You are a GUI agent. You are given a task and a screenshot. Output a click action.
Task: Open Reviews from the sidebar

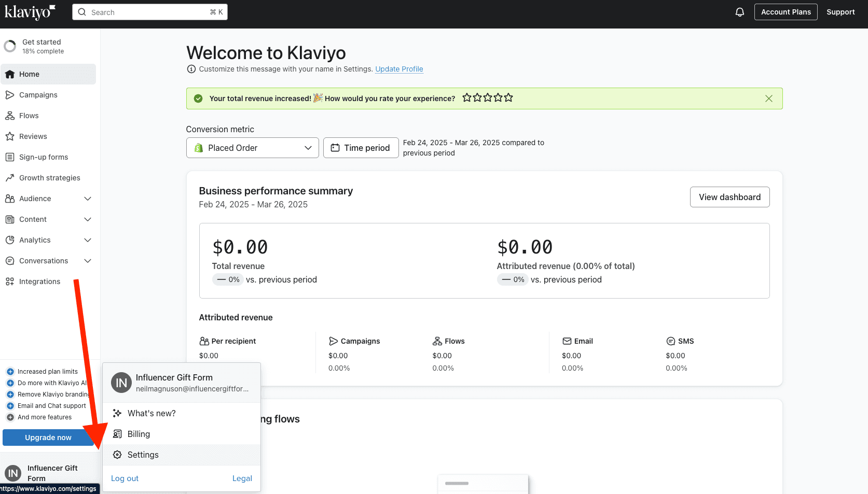(x=48, y=136)
